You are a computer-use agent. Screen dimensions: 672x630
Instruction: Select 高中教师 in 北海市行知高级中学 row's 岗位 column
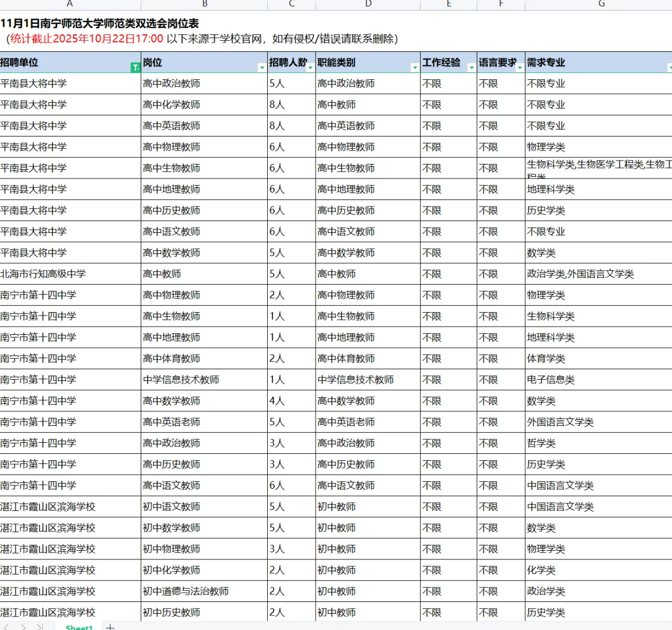tap(204, 274)
